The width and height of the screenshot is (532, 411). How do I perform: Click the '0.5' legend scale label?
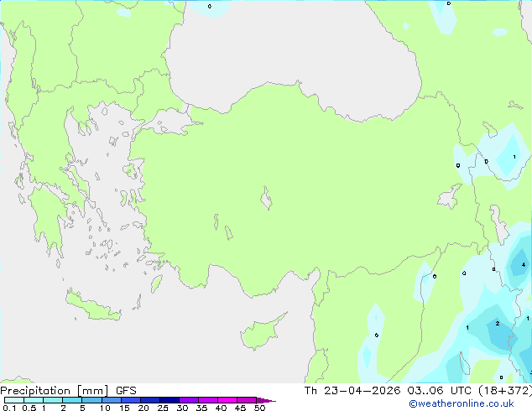(x=29, y=408)
